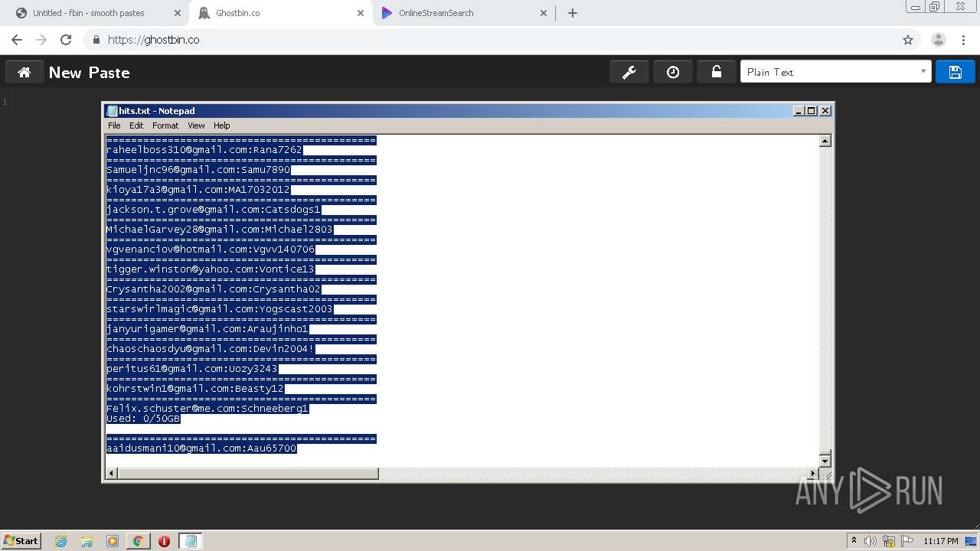
Task: Click the hits.txt Notepad title bar icon
Action: pos(112,111)
